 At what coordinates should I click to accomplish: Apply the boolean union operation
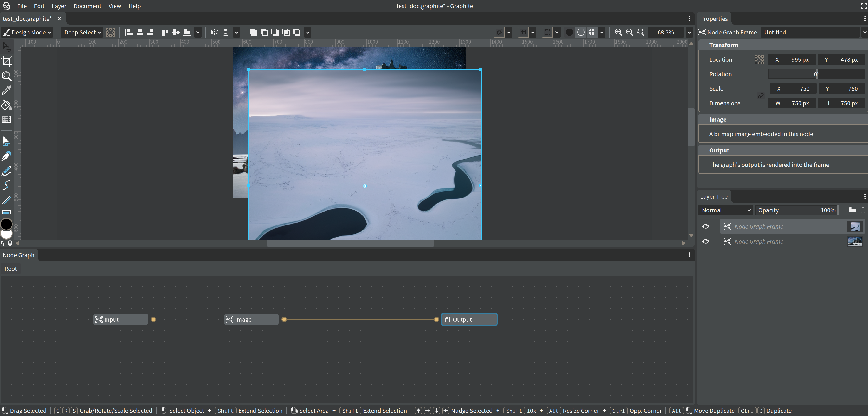(x=253, y=32)
